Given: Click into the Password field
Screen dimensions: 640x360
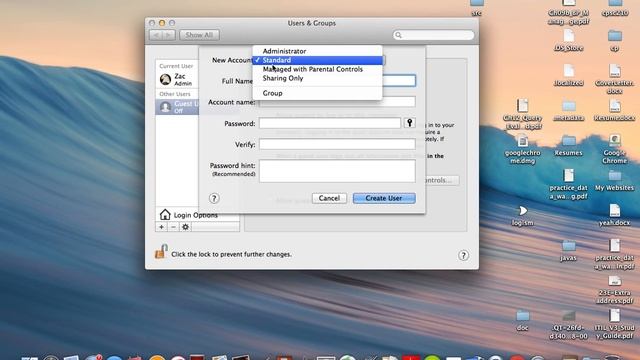Looking at the screenshot, I should (x=330, y=123).
